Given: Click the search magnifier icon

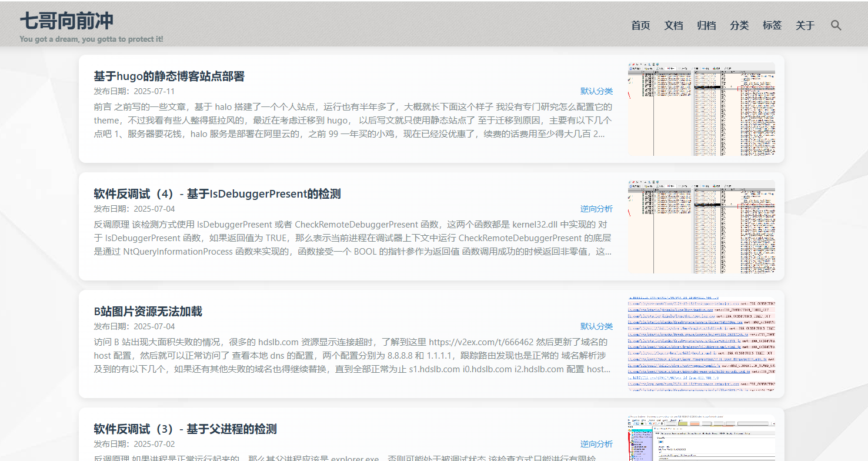Looking at the screenshot, I should [836, 25].
